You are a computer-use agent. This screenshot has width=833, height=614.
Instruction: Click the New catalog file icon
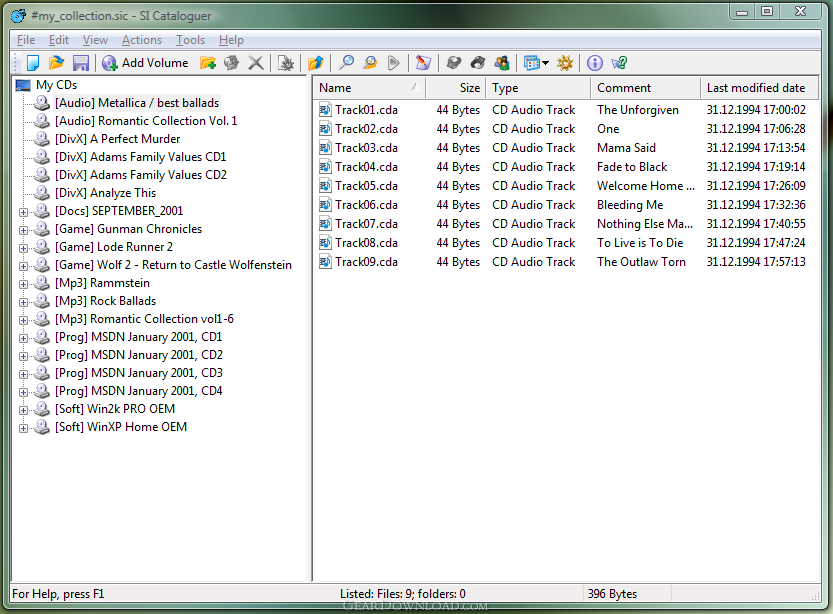pyautogui.click(x=33, y=63)
